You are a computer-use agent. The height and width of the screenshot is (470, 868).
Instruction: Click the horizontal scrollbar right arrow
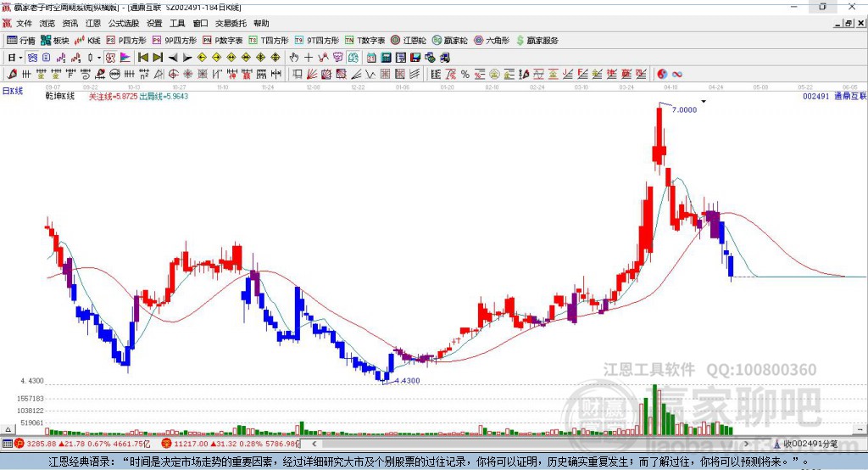coord(746,444)
